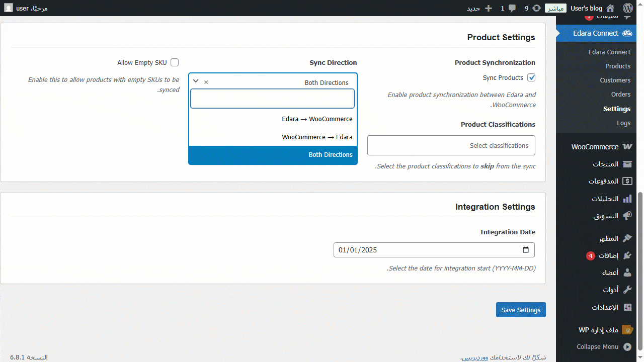Clear Sync Direction selection with the x
The width and height of the screenshot is (644, 362).
pyautogui.click(x=206, y=82)
